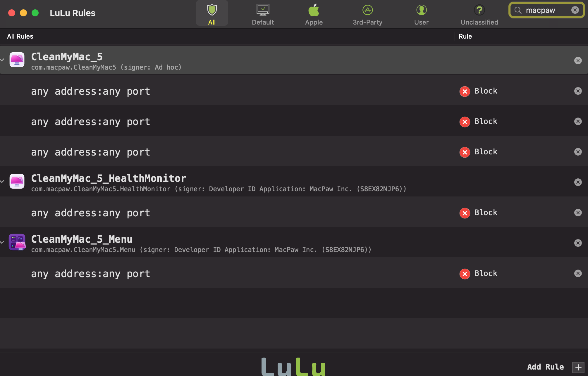Click the Add Rule label
This screenshot has height=376, width=588.
pyautogui.click(x=545, y=367)
